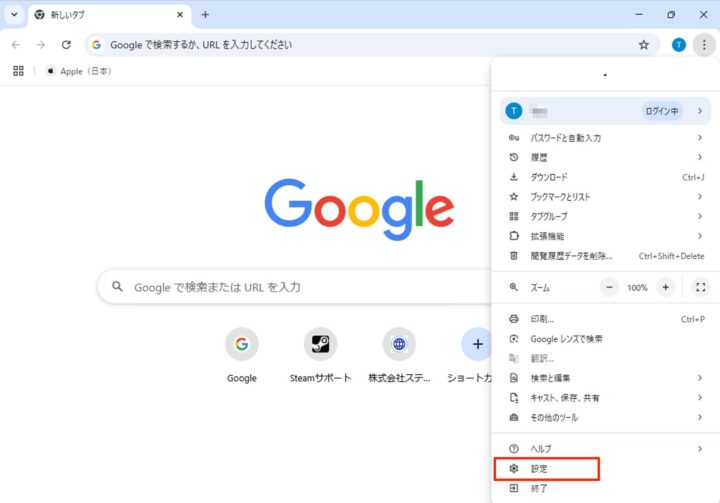Open 検索と編集 menu entry
The image size is (720, 503).
(x=605, y=378)
